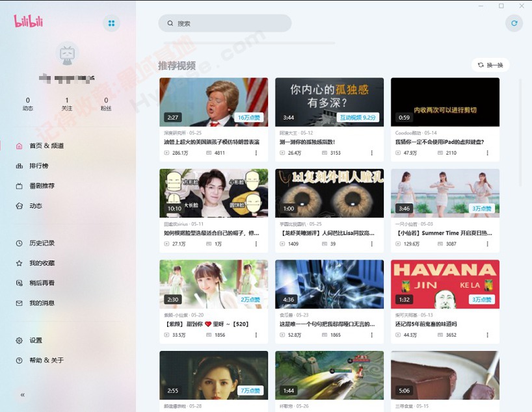This screenshot has width=532, height=412.
Task: Open more options for Summer Time video
Action: (488, 244)
